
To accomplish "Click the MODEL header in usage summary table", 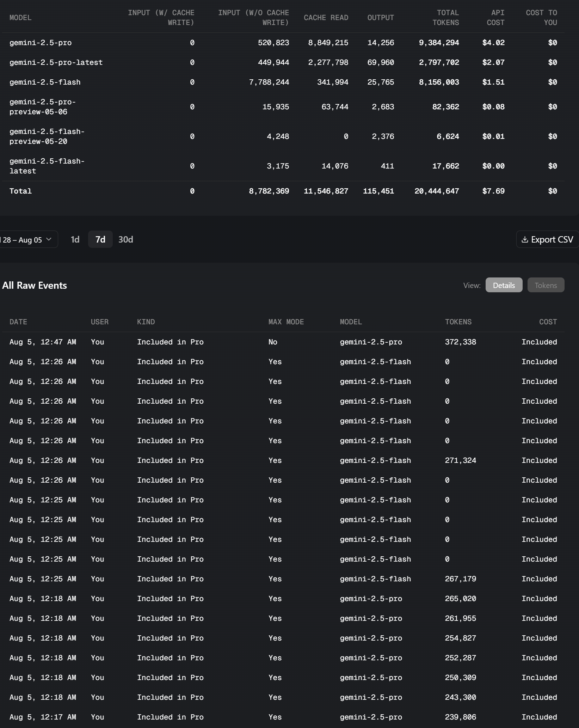I will pos(20,18).
